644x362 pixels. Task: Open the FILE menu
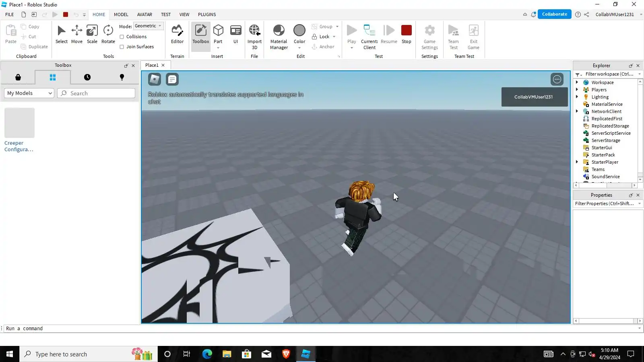click(10, 14)
